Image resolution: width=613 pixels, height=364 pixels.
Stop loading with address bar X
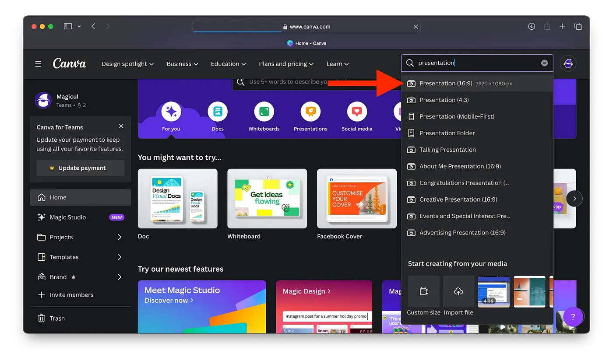pyautogui.click(x=416, y=27)
